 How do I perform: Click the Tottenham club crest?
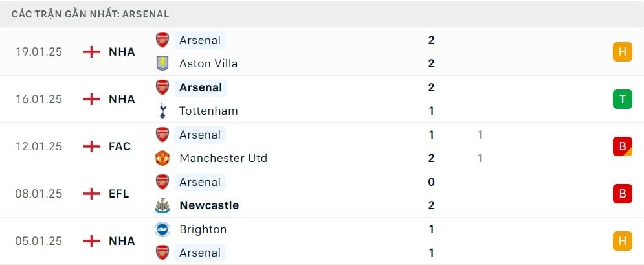point(162,111)
